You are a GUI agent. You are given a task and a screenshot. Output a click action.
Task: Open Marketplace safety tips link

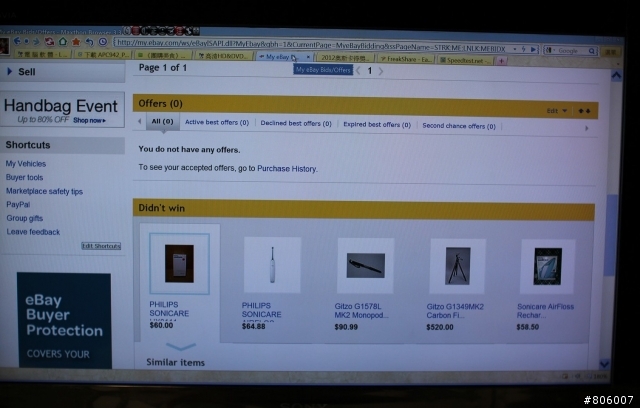[x=44, y=191]
